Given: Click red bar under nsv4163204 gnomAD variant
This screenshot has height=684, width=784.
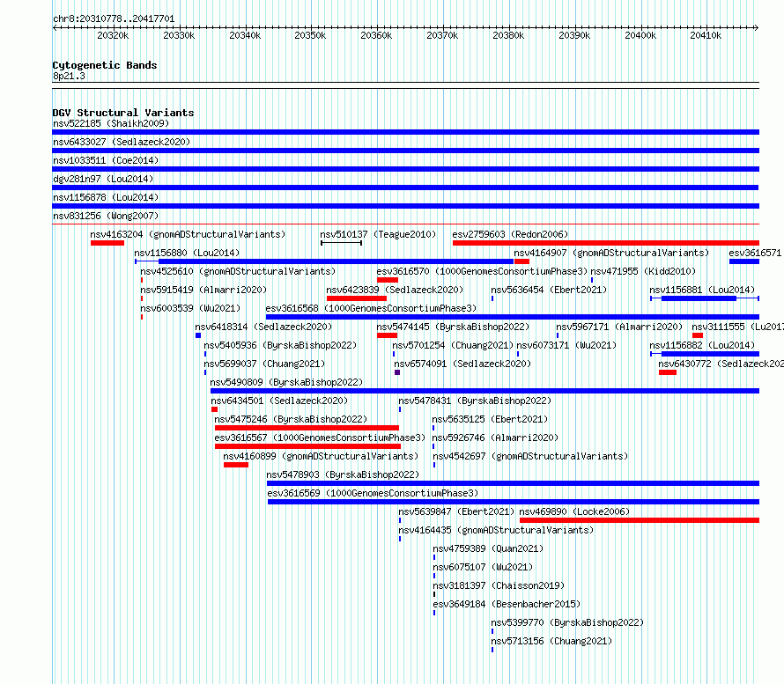Looking at the screenshot, I should point(107,243).
